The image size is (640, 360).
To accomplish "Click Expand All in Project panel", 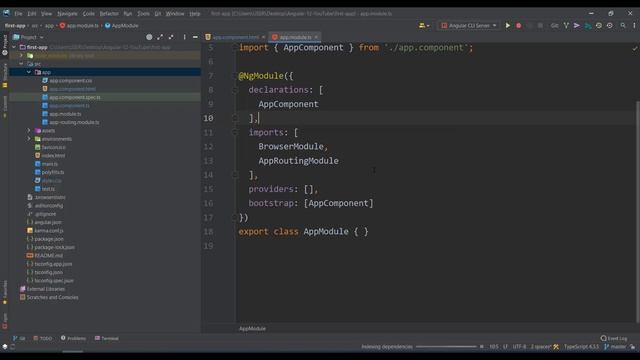I will pyautogui.click(x=160, y=37).
